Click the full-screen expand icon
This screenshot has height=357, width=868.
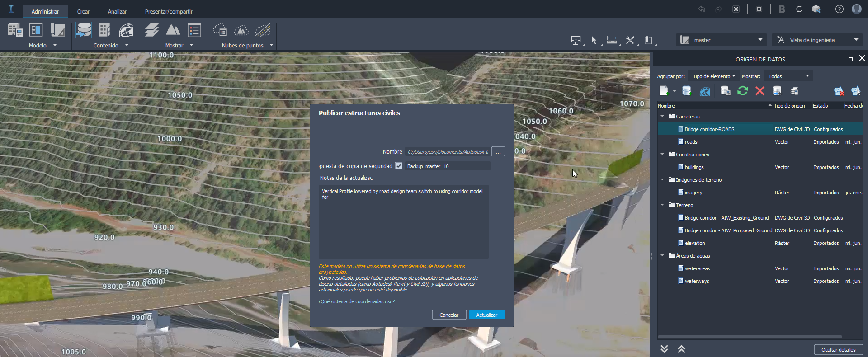tap(736, 9)
